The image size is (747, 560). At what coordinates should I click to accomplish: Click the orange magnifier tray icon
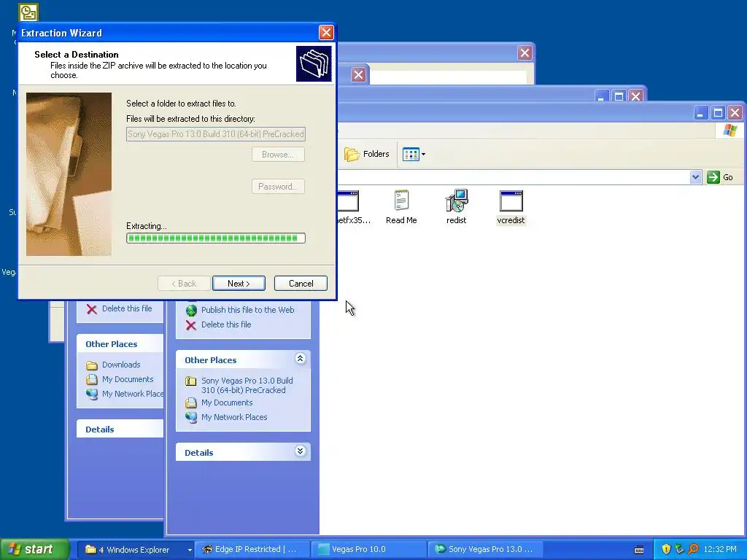click(x=693, y=550)
